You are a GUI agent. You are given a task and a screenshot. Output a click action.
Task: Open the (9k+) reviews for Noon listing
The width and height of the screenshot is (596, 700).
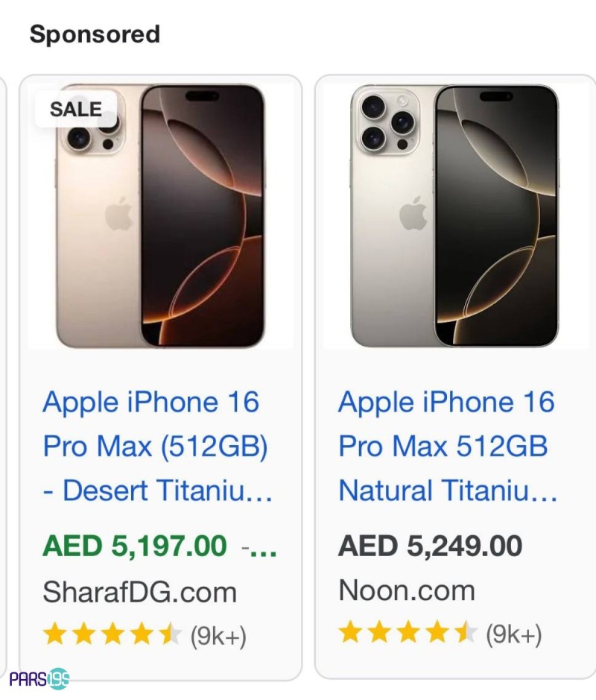pyautogui.click(x=513, y=634)
